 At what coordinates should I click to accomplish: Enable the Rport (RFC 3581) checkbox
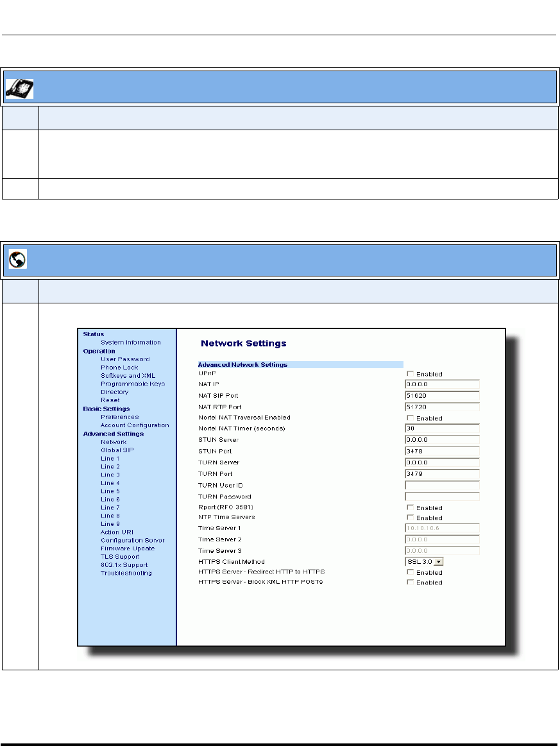point(410,507)
